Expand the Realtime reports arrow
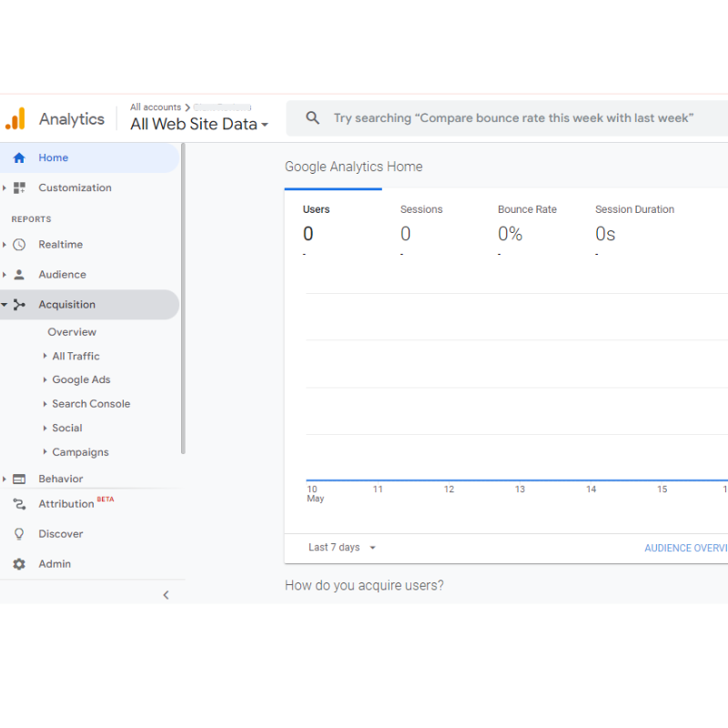728x728 pixels. click(5, 245)
